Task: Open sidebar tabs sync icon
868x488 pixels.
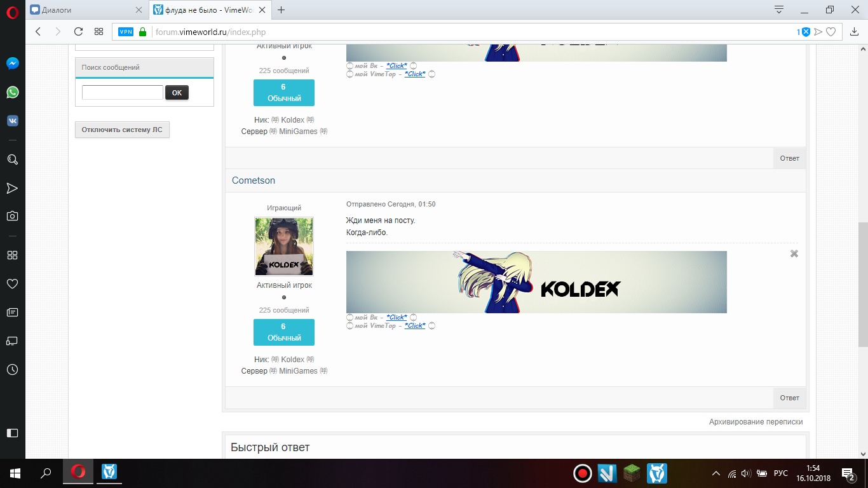Action: coord(12,341)
